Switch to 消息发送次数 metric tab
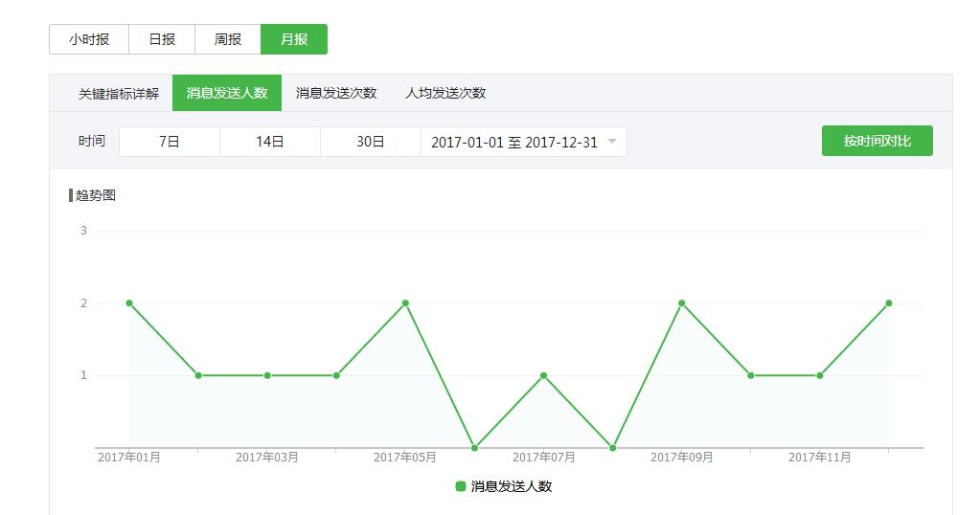980x515 pixels. click(x=336, y=93)
